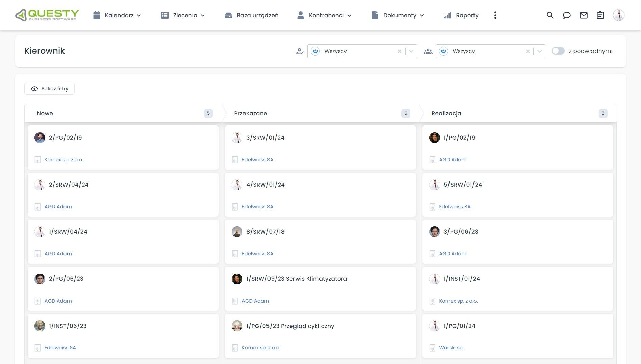This screenshot has width=641, height=364.
Task: Open Edelweiss SA link on 1/INST/06/23
Action: click(x=60, y=348)
